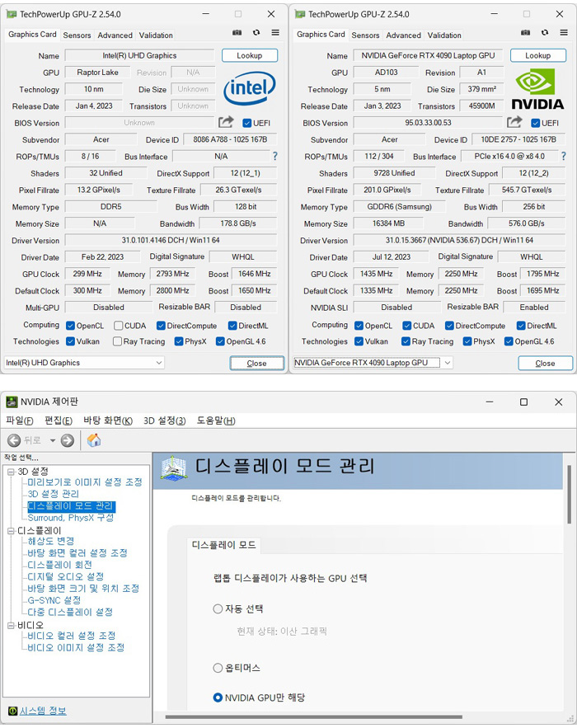This screenshot has height=728, width=577.
Task: Toggle Ray Tracing checkbox in Intel GPU-Z
Action: pos(117,341)
